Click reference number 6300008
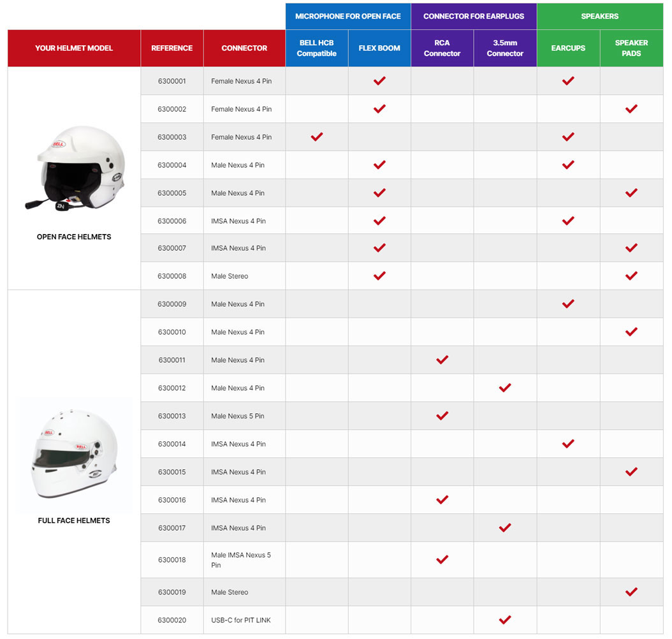672x639 pixels. pyautogui.click(x=172, y=276)
